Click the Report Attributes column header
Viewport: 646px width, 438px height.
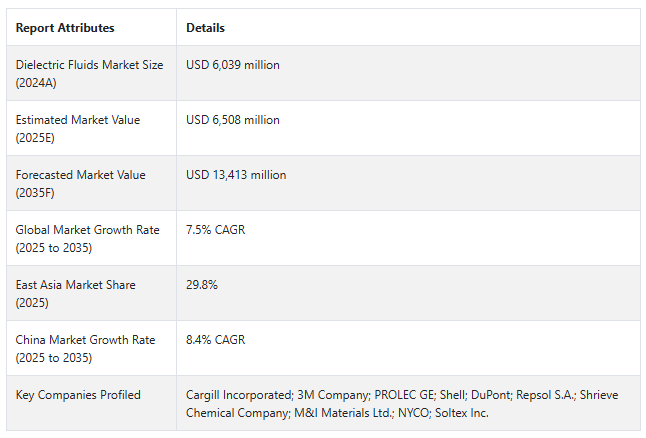click(x=65, y=28)
